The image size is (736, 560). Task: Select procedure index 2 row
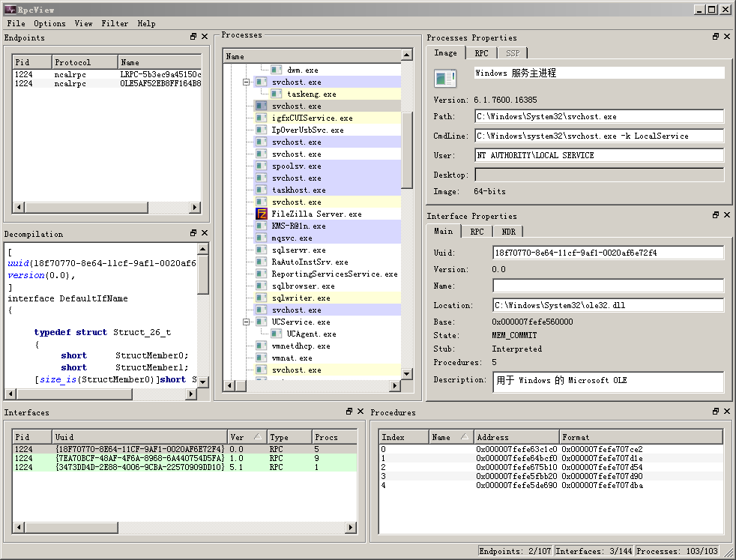(x=550, y=467)
